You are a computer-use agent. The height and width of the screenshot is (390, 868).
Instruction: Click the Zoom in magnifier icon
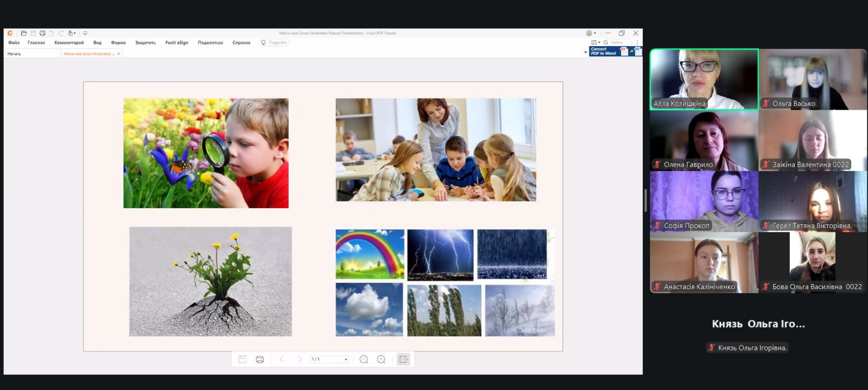381,360
